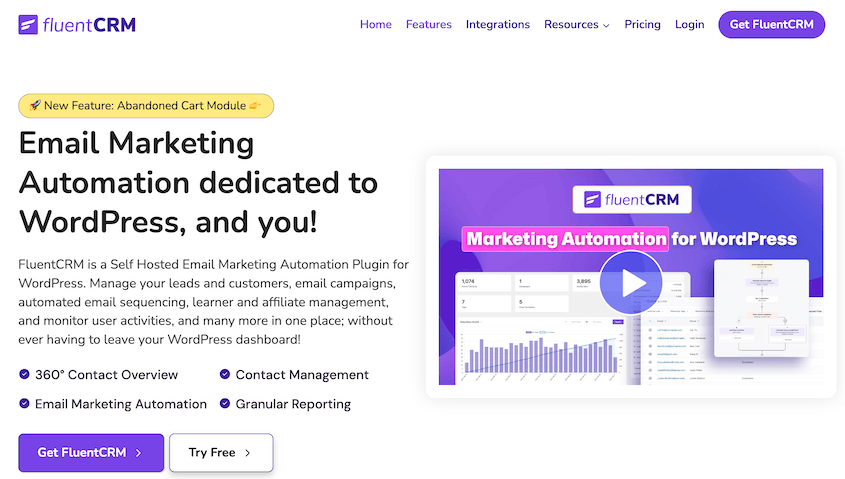Select the 'Contact Management' text

302,374
